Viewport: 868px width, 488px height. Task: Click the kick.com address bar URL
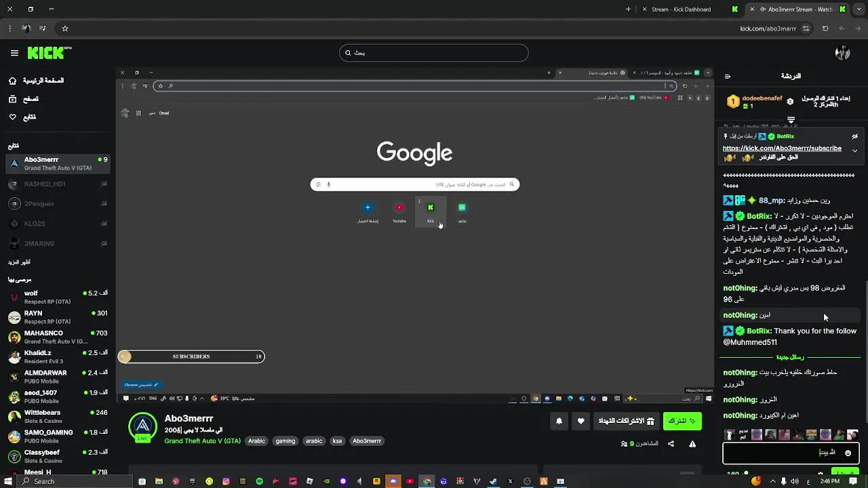tap(768, 28)
